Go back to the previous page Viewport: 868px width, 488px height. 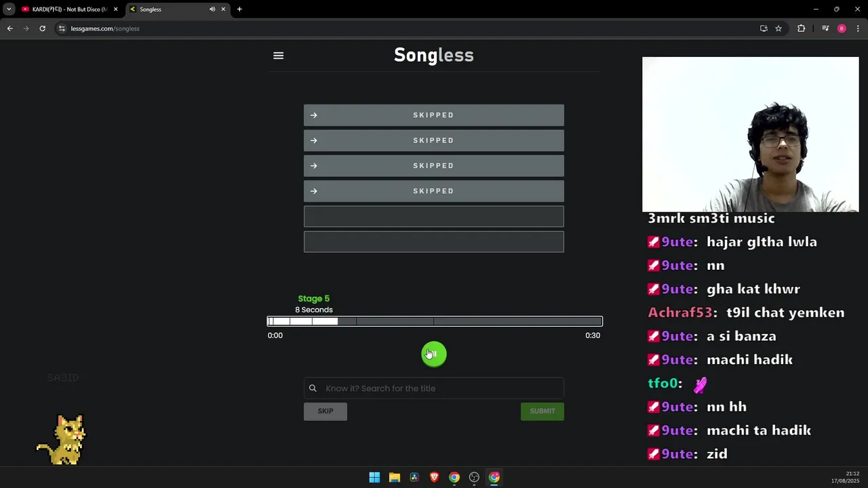(x=9, y=28)
